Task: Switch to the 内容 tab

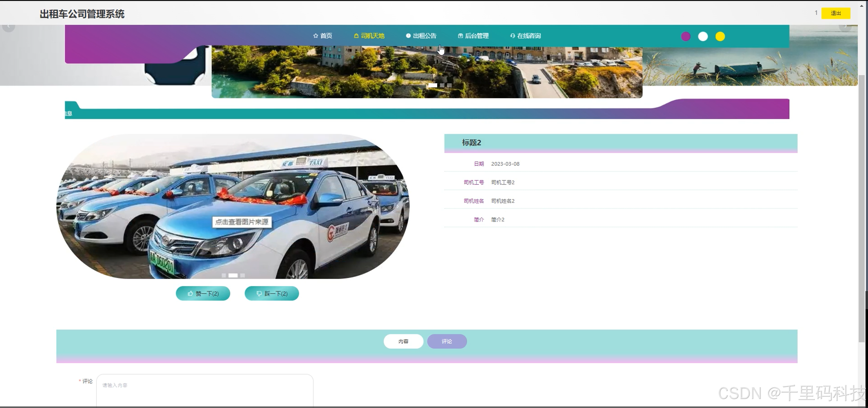Action: 403,341
